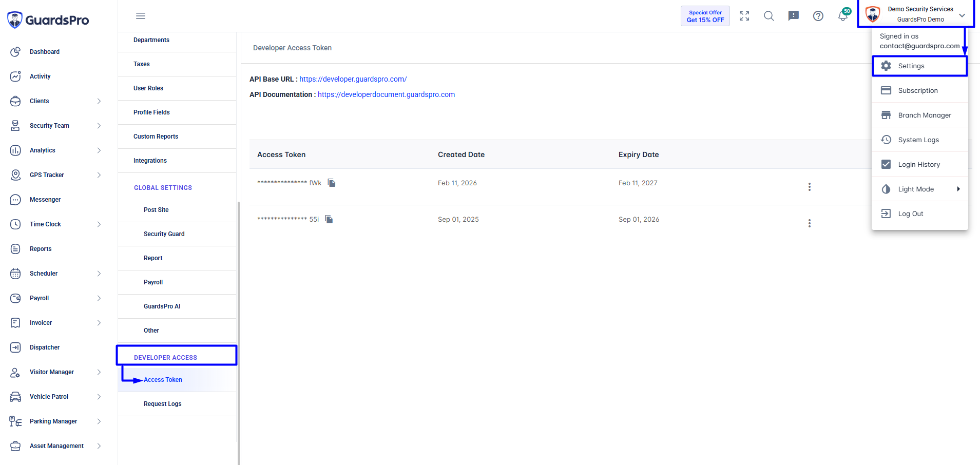Open the help question mark icon
Viewport: 980px width, 465px height.
[818, 16]
